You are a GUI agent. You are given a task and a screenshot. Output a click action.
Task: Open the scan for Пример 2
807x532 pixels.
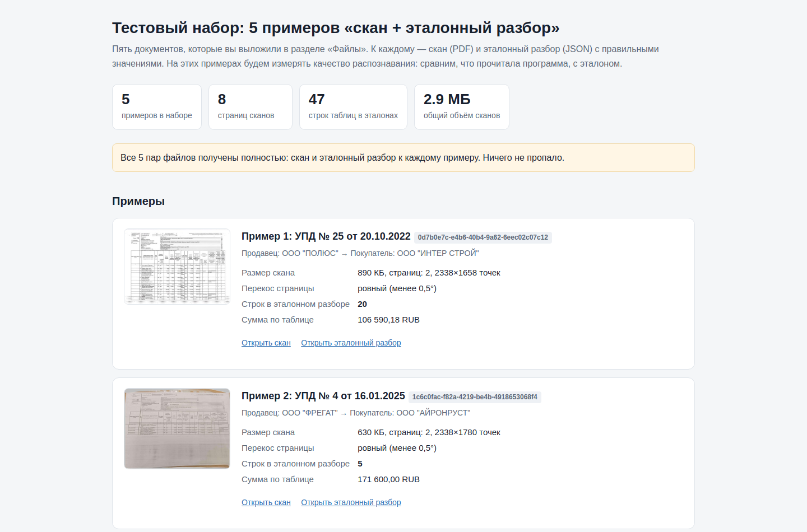tap(266, 502)
